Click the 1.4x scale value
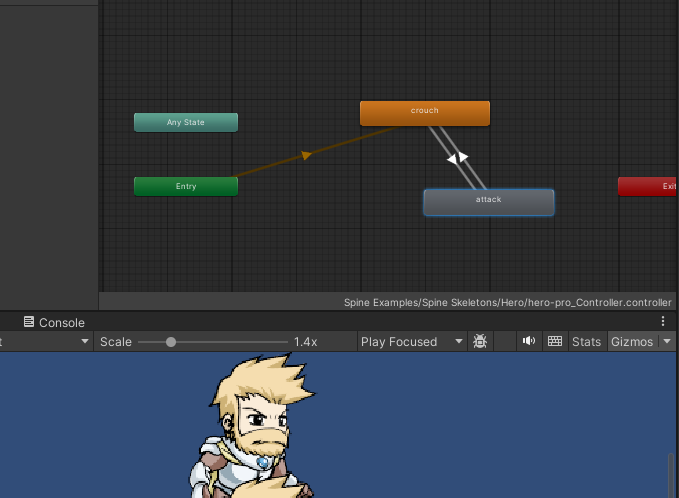679x498 pixels. [x=306, y=342]
